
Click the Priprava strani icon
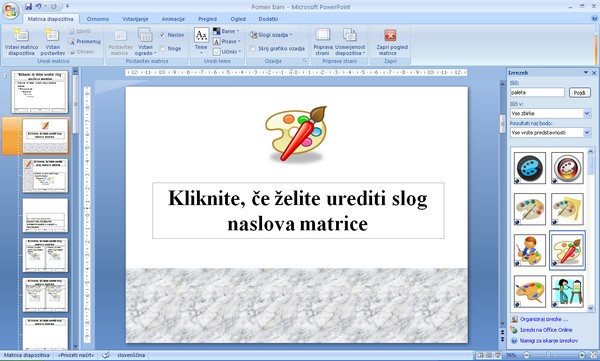point(323,35)
